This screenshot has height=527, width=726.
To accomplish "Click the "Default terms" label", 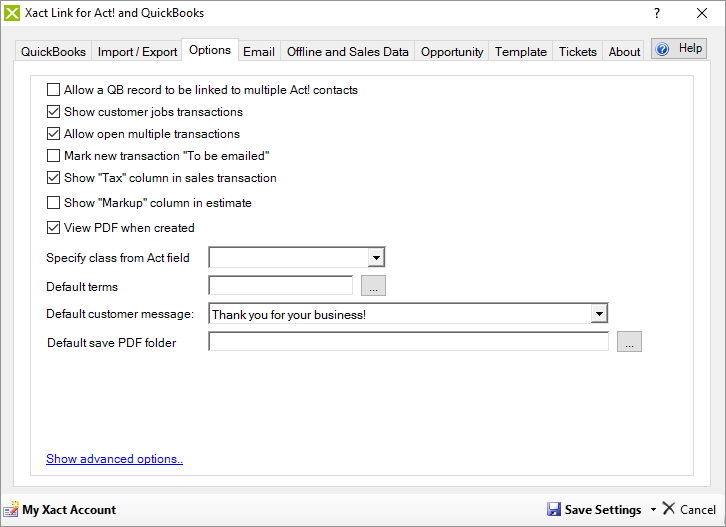I will pyautogui.click(x=82, y=287).
